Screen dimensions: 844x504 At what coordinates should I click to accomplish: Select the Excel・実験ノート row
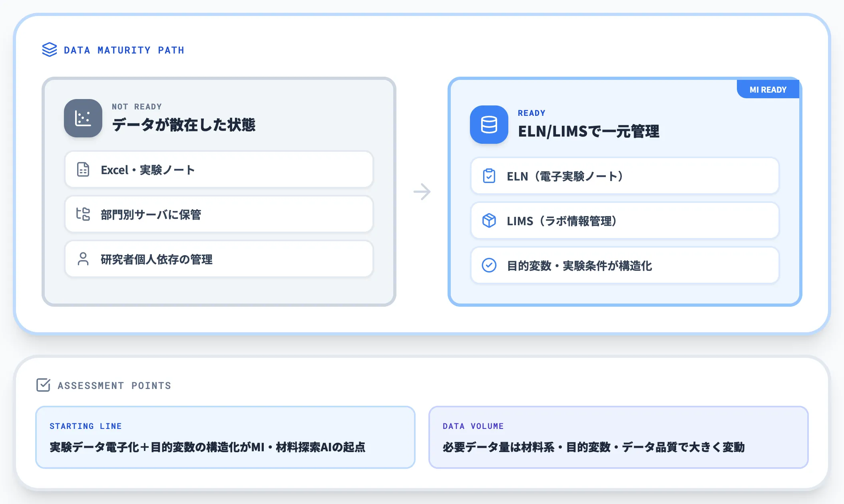click(x=219, y=169)
